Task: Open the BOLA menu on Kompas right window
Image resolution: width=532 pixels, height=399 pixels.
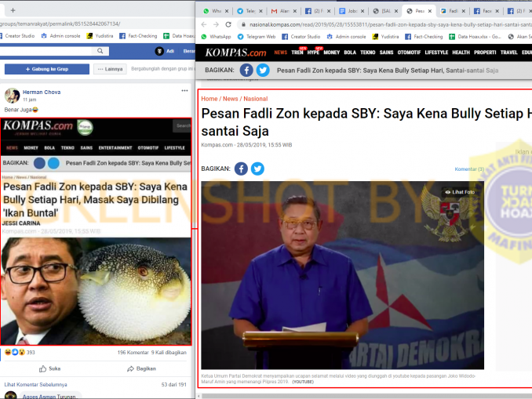Action: [350, 53]
